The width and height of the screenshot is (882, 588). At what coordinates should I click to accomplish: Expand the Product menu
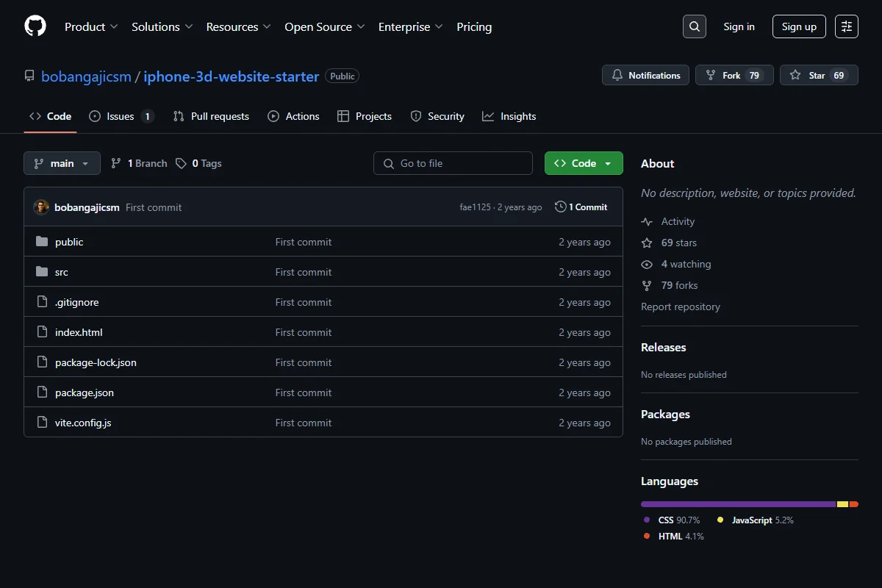91,26
